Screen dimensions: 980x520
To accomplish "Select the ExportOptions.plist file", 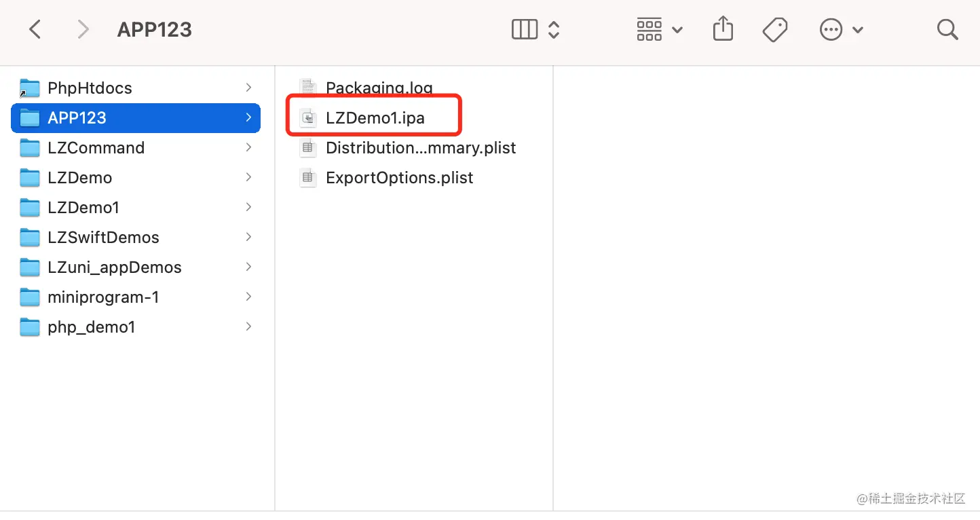I will [x=399, y=178].
